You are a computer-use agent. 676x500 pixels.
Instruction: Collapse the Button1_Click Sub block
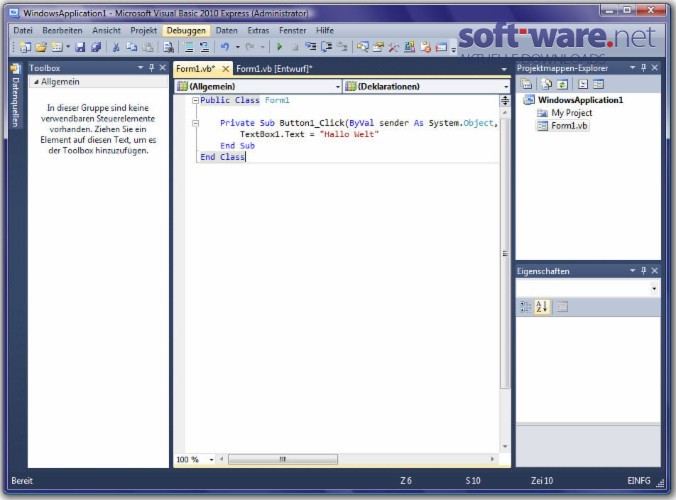pos(195,123)
